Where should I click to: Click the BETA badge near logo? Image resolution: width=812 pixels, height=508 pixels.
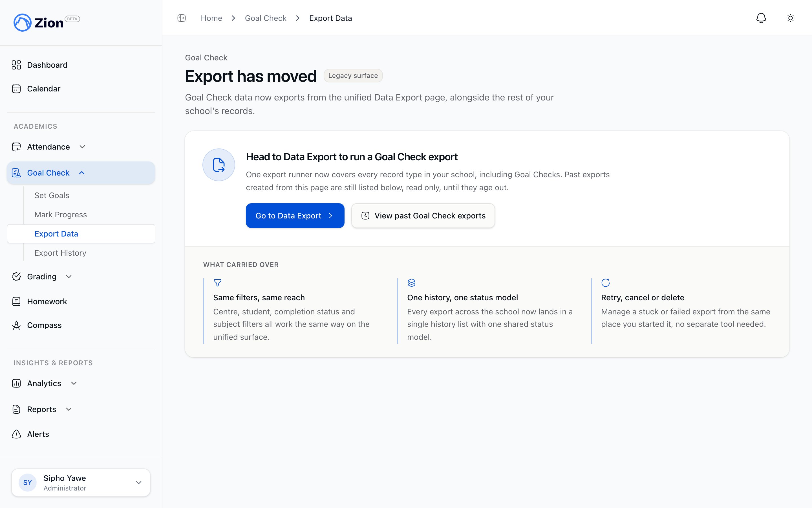(72, 19)
